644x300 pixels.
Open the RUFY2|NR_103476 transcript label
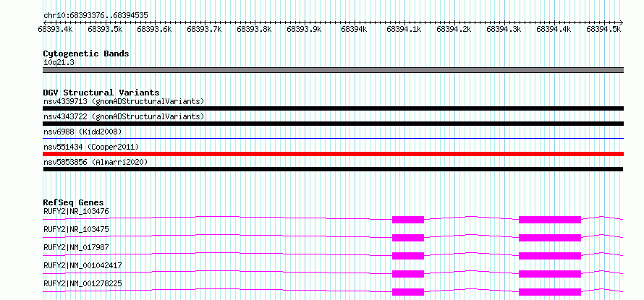(76, 212)
